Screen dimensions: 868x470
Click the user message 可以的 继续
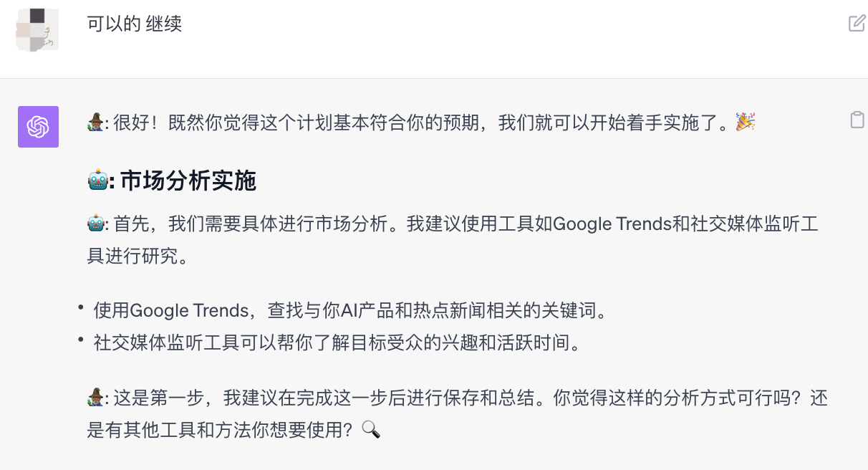[135, 24]
